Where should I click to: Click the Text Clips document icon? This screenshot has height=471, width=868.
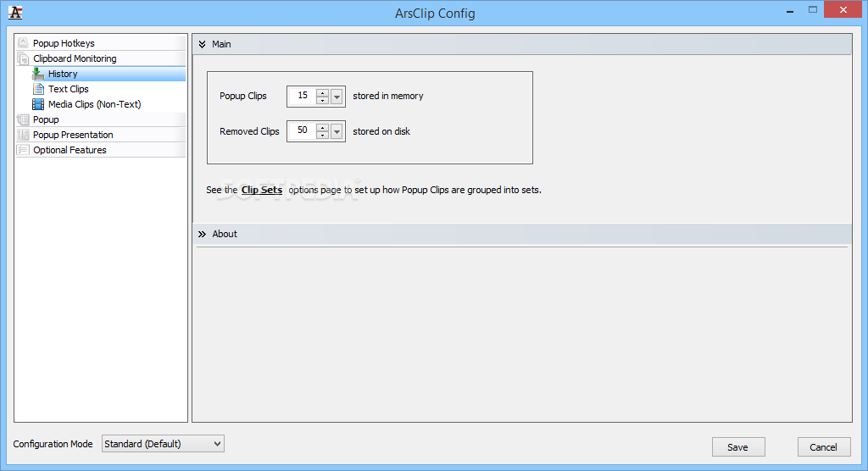(38, 89)
